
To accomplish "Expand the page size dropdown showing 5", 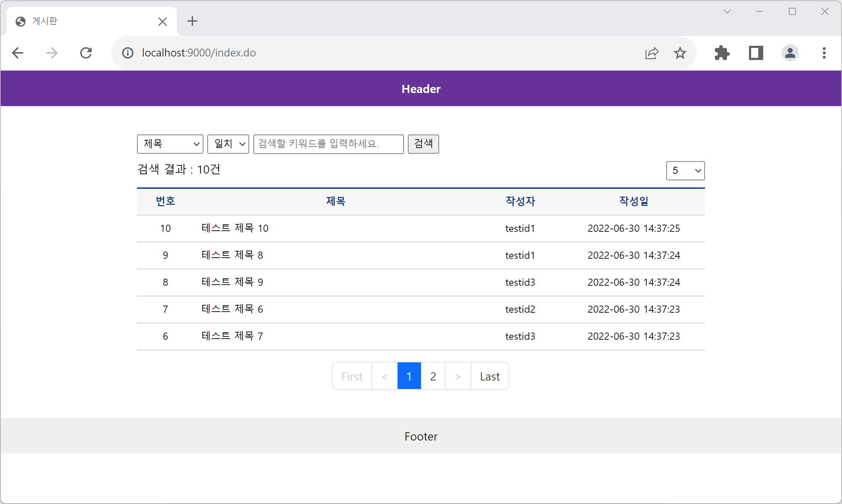I will click(685, 171).
